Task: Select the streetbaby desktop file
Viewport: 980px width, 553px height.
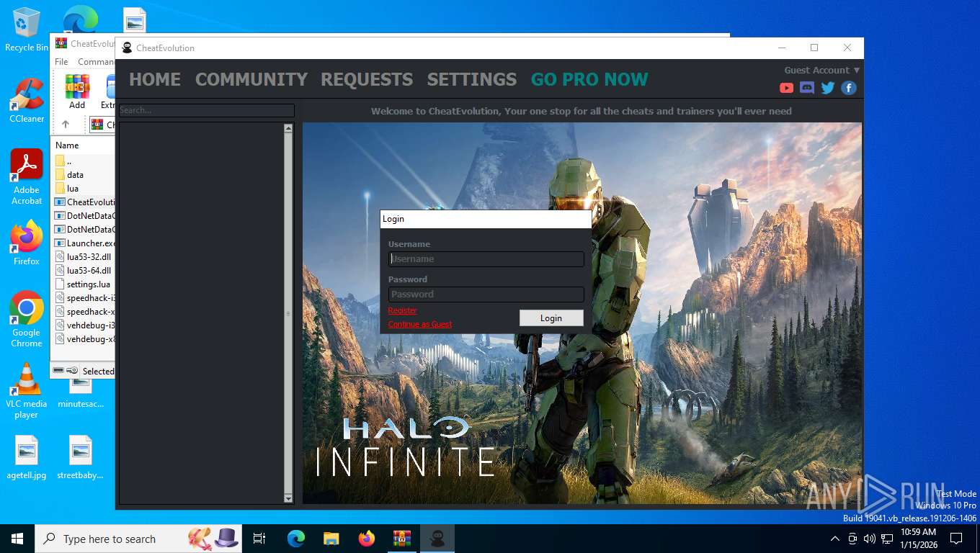Action: point(81,458)
